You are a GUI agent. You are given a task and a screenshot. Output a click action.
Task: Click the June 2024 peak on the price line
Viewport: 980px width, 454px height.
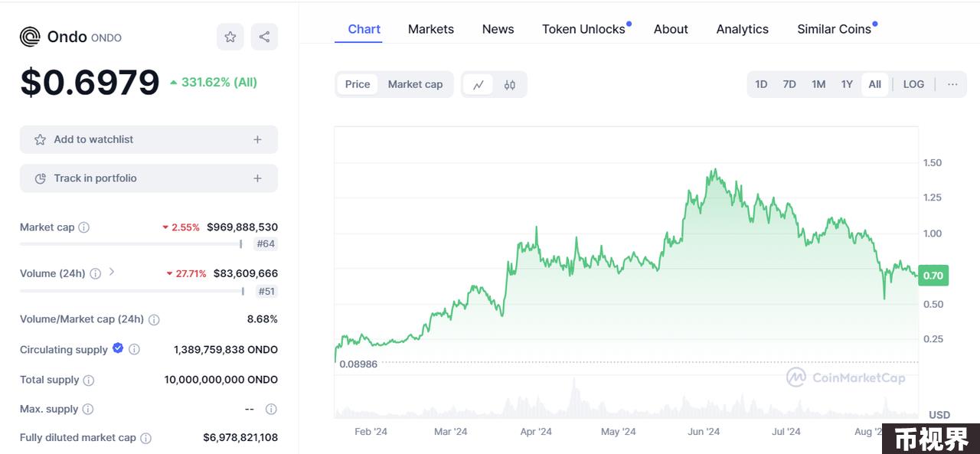(x=714, y=171)
